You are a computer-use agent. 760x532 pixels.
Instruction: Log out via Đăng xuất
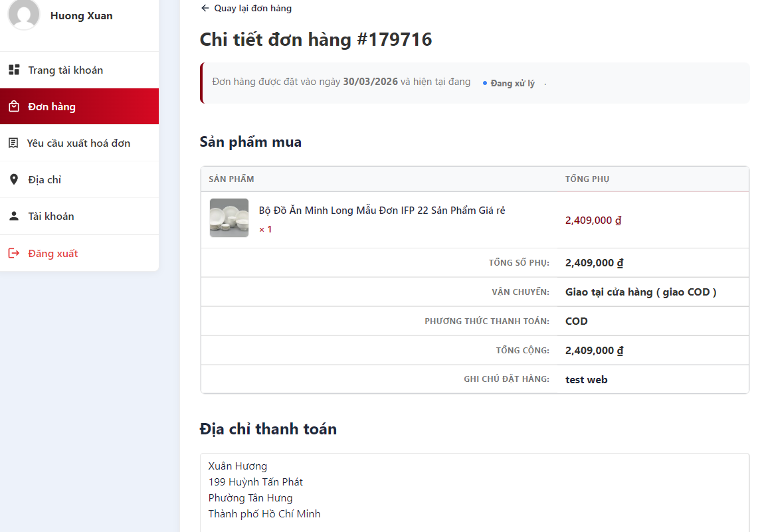[x=53, y=253]
